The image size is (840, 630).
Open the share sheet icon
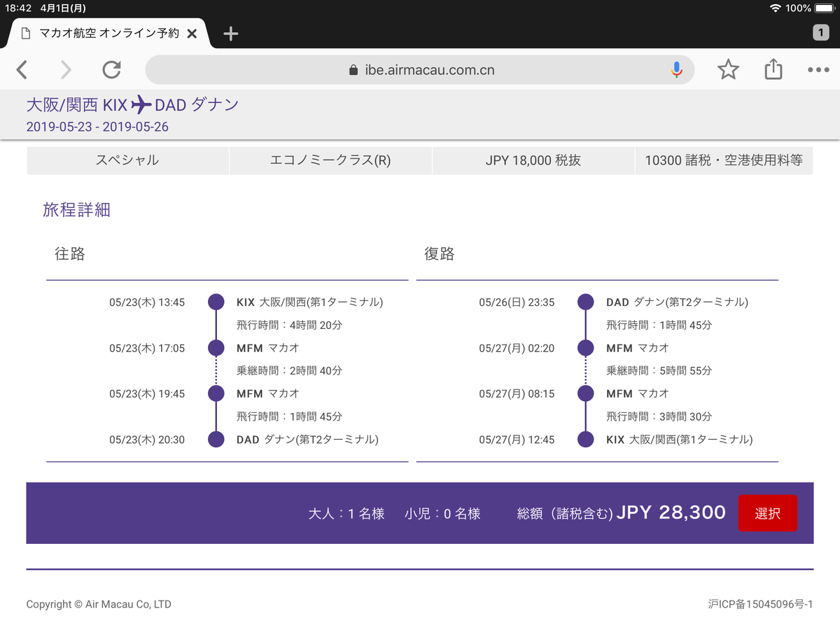tap(773, 69)
